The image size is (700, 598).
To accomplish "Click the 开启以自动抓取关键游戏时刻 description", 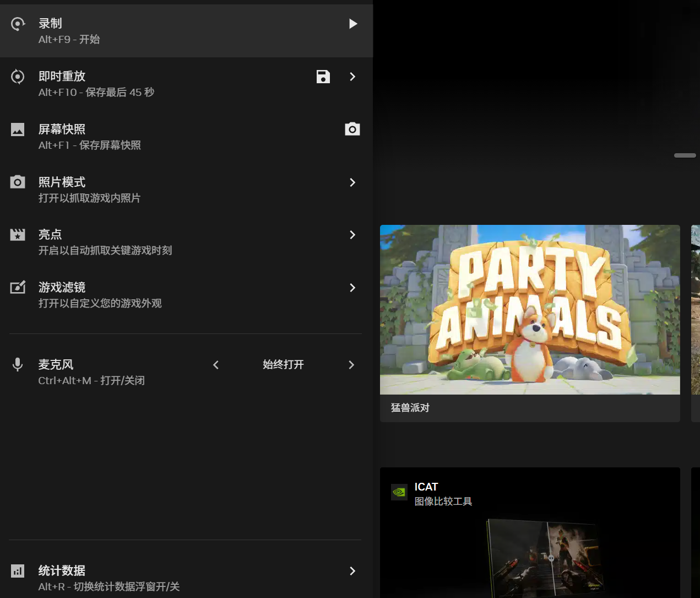I will coord(105,251).
